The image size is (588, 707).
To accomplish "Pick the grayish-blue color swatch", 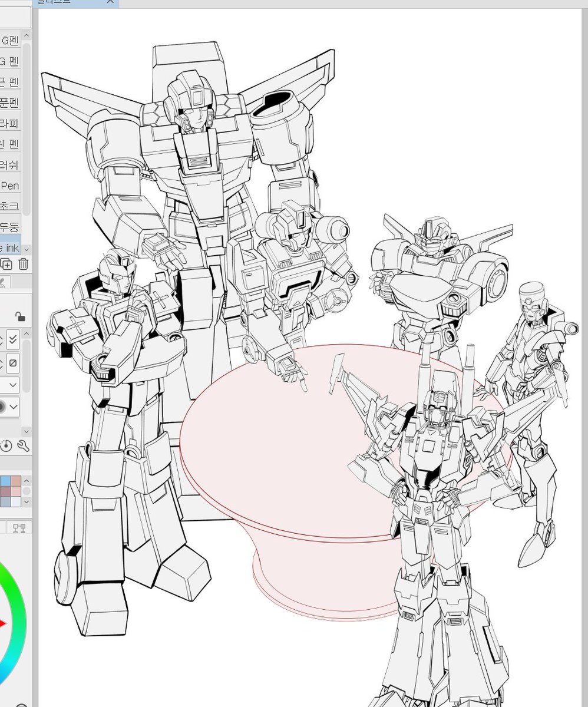I will click(4, 501).
